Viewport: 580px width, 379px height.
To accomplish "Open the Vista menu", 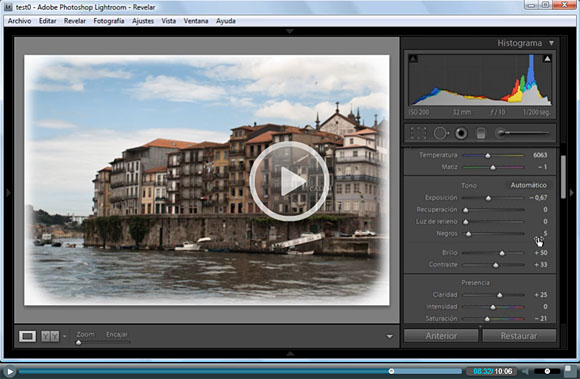I will (169, 21).
